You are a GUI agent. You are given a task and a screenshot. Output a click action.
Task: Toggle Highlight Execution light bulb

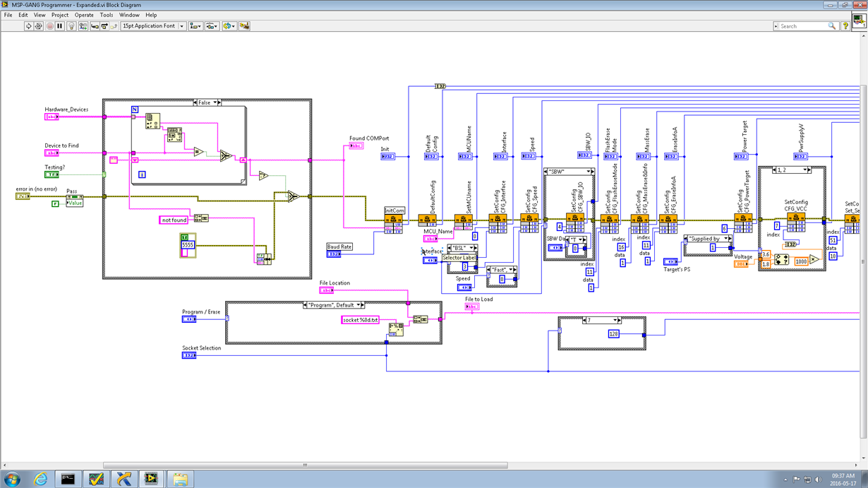[71, 26]
